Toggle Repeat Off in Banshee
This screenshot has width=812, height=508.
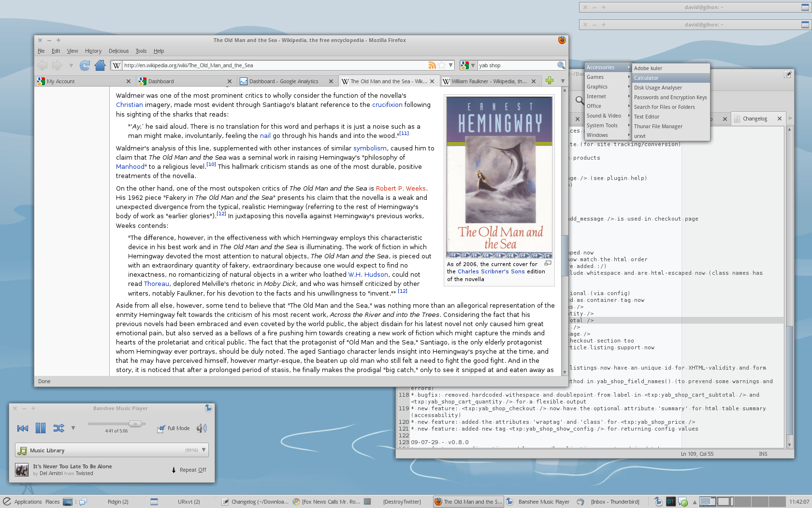[188, 470]
